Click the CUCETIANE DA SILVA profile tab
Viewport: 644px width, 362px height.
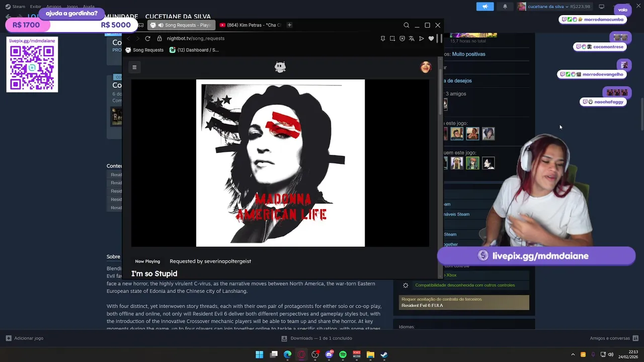178,16
